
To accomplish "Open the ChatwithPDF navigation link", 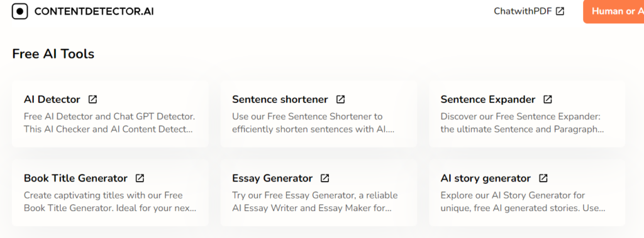I will pos(529,11).
